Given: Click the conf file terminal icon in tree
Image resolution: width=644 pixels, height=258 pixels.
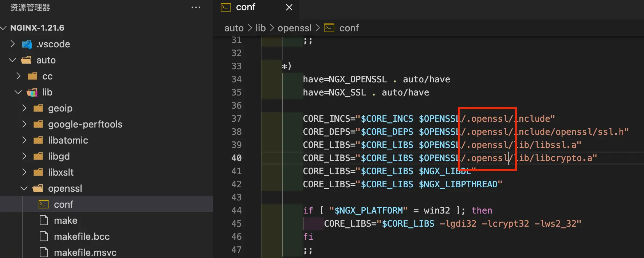Looking at the screenshot, I should click(x=44, y=204).
